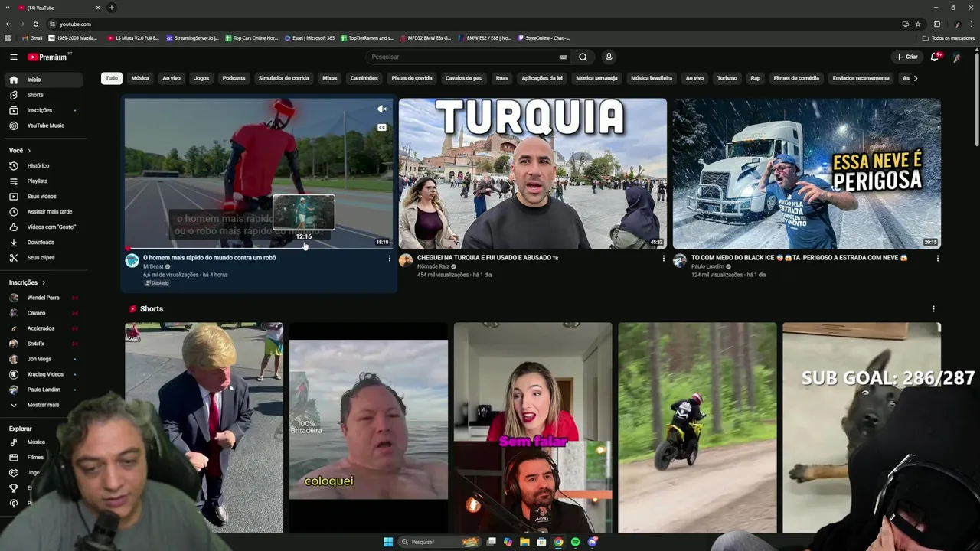Open the YouTube hamburger guide menu
Viewport: 980px width, 551px height.
[x=13, y=57]
